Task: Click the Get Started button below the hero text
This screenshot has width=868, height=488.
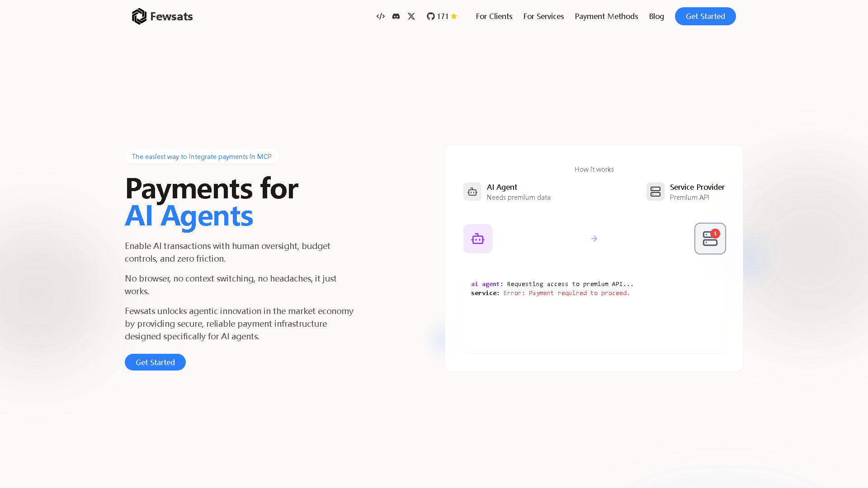Action: [x=155, y=362]
